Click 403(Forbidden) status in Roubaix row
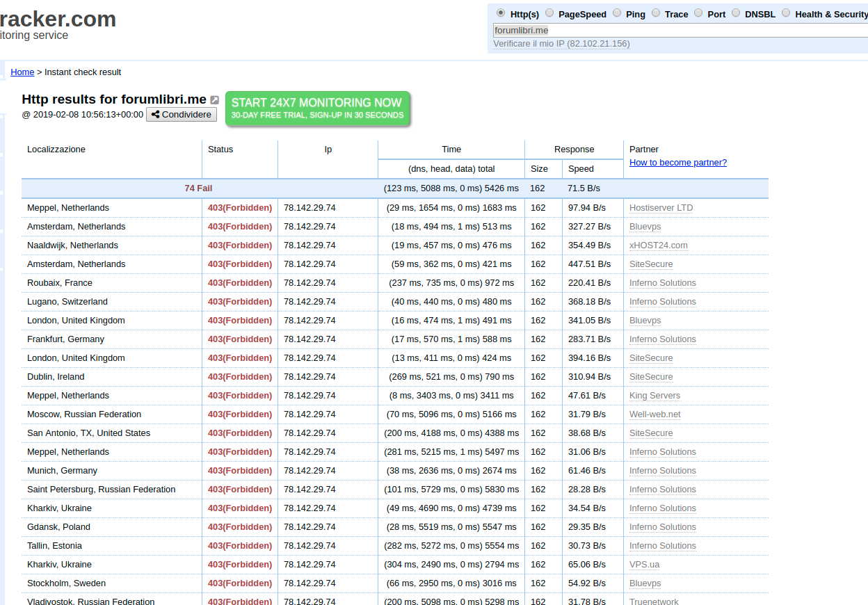This screenshot has height=605, width=868. [x=240, y=283]
